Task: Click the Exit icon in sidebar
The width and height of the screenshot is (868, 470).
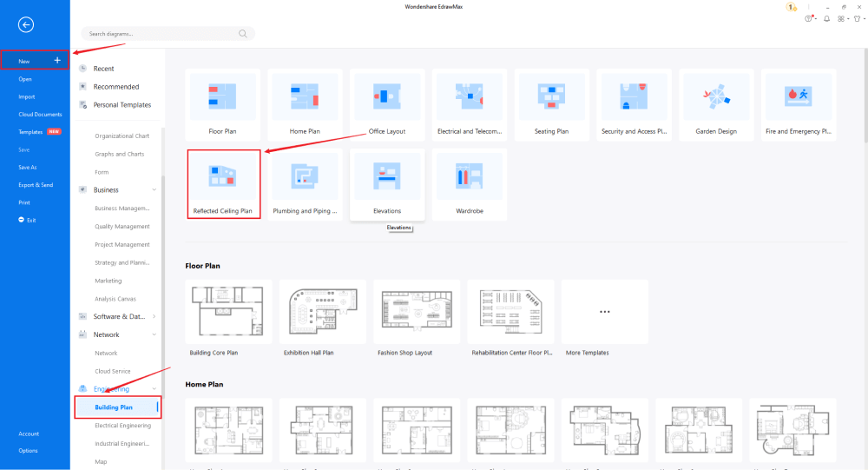Action: pos(21,220)
